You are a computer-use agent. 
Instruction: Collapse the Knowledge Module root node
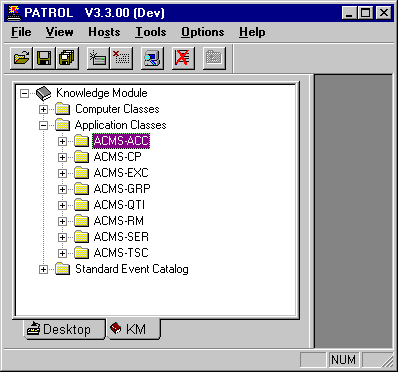[x=24, y=93]
